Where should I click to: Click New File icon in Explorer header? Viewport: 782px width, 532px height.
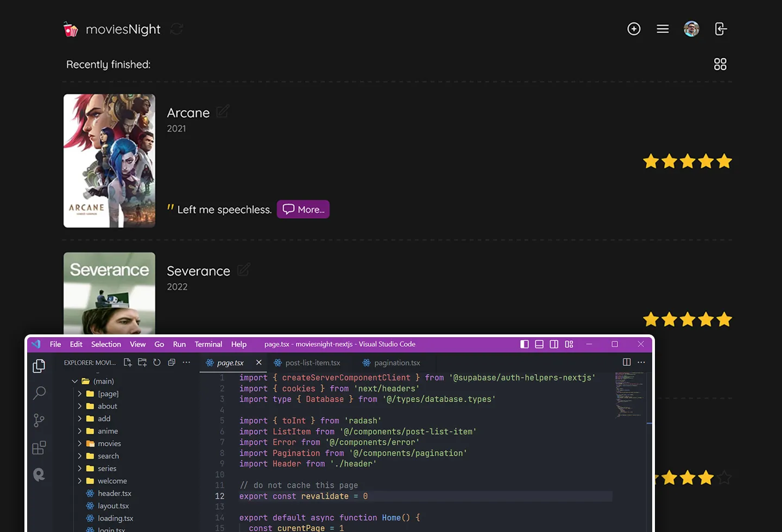[x=128, y=362]
